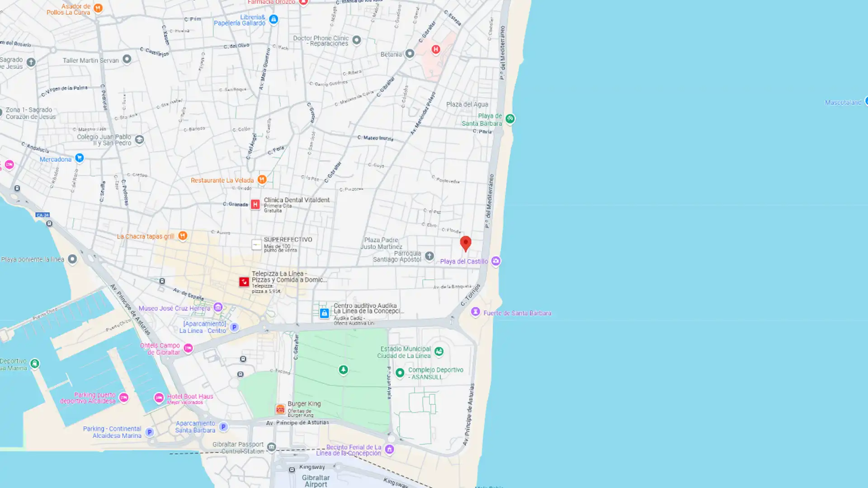Open the Estadio Municipal stadium icon

click(439, 351)
